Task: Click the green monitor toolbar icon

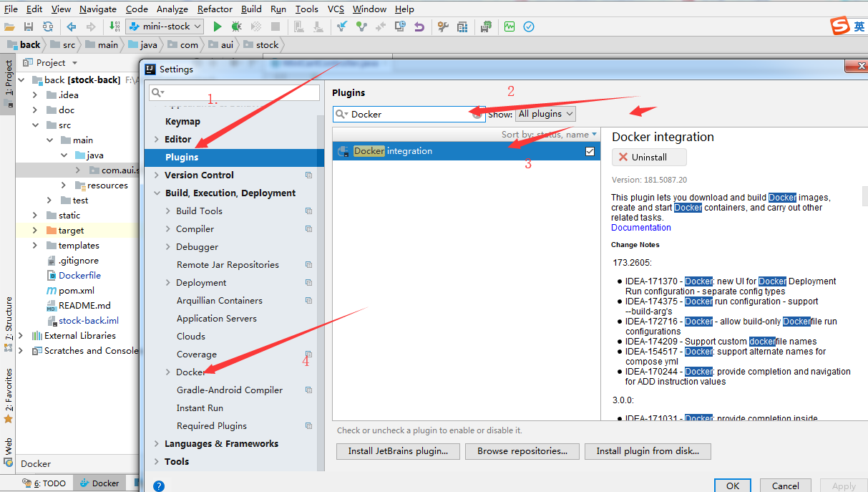Action: (509, 26)
